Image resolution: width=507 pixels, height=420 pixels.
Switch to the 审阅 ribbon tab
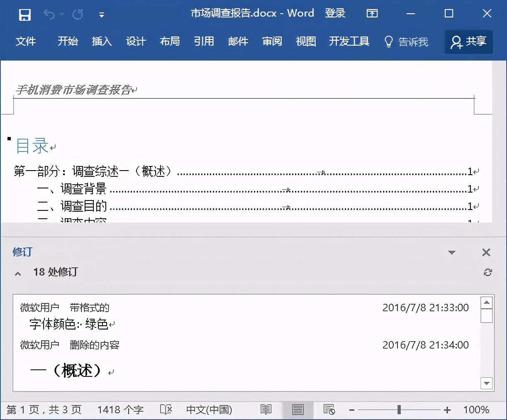pos(272,42)
